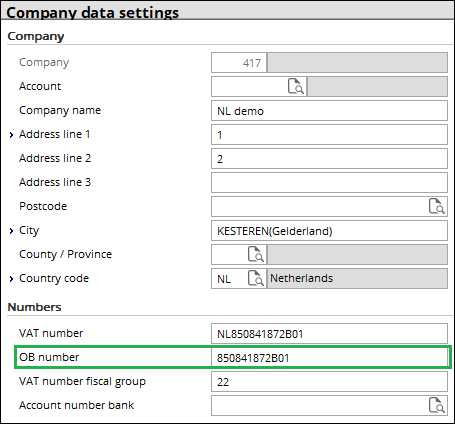
Task: Click the Company name field
Action: click(x=329, y=111)
